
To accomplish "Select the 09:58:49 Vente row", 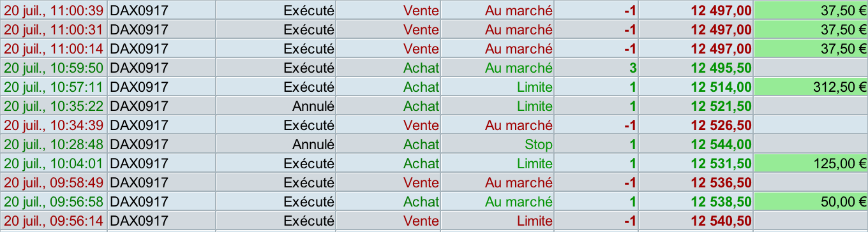I will pyautogui.click(x=434, y=182).
